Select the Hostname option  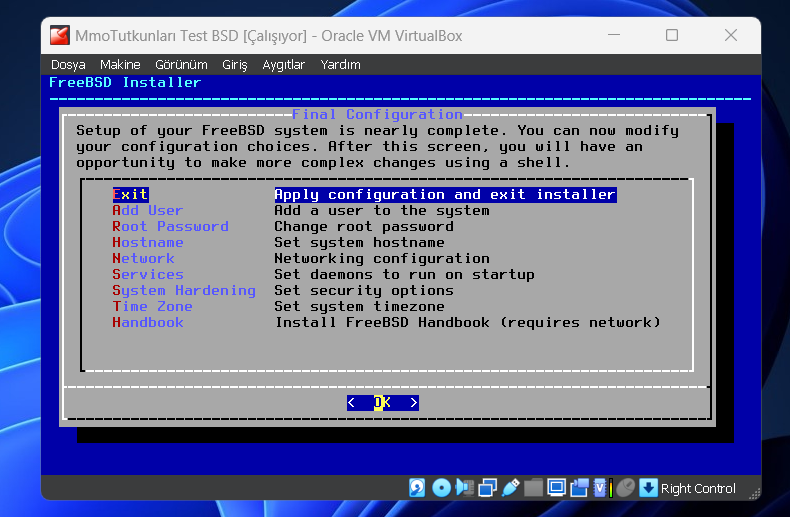[x=148, y=242]
